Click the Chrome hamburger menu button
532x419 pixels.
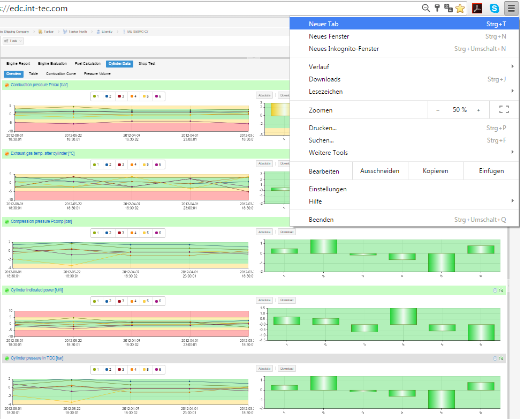512,8
